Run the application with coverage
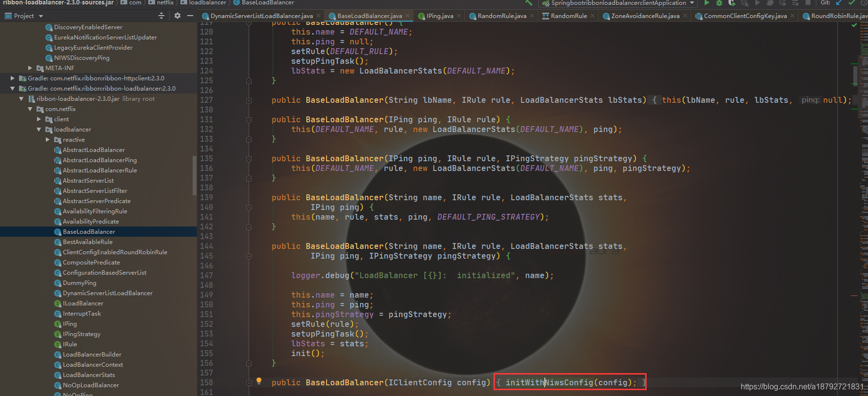Image resolution: width=868 pixels, height=396 pixels. point(732,3)
